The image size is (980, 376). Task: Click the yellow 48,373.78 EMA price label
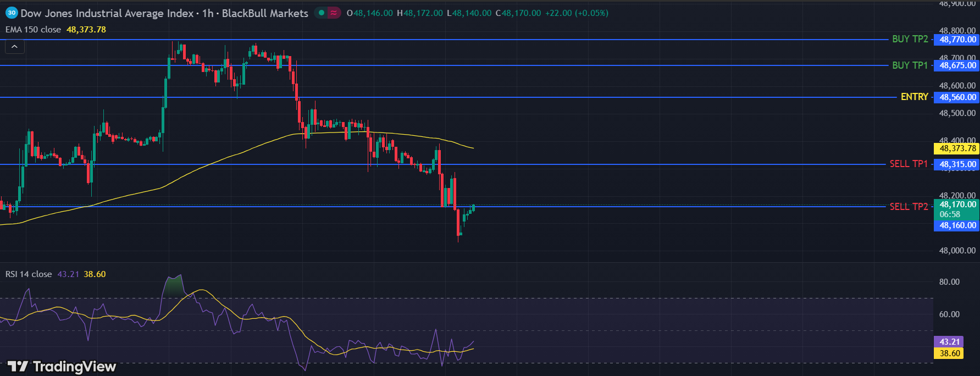(x=957, y=148)
